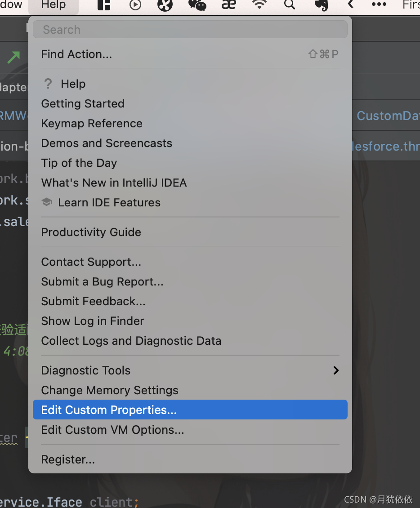Click the Help menu Search field
Viewport: 420px width, 508px height.
click(190, 30)
